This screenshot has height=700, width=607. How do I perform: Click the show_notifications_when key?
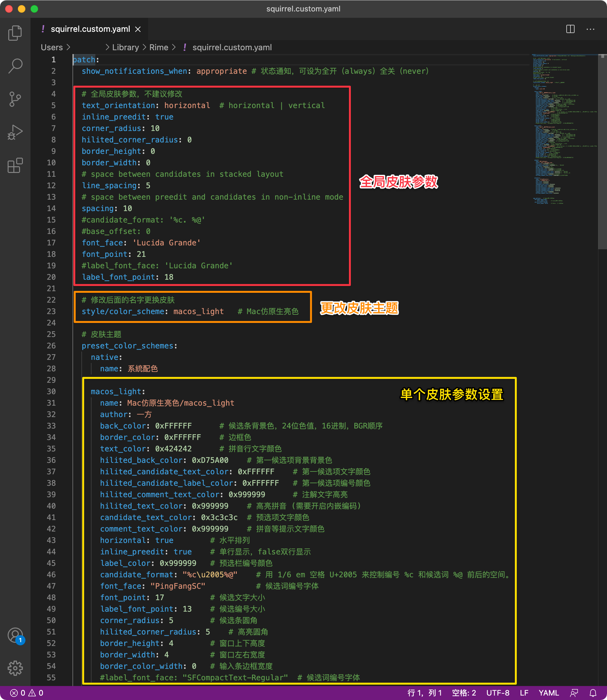tap(134, 71)
